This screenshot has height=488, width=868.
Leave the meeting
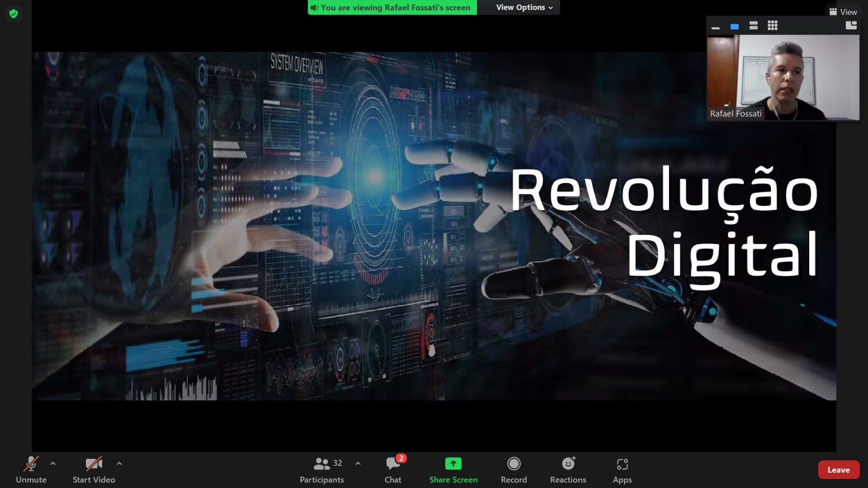tap(839, 470)
